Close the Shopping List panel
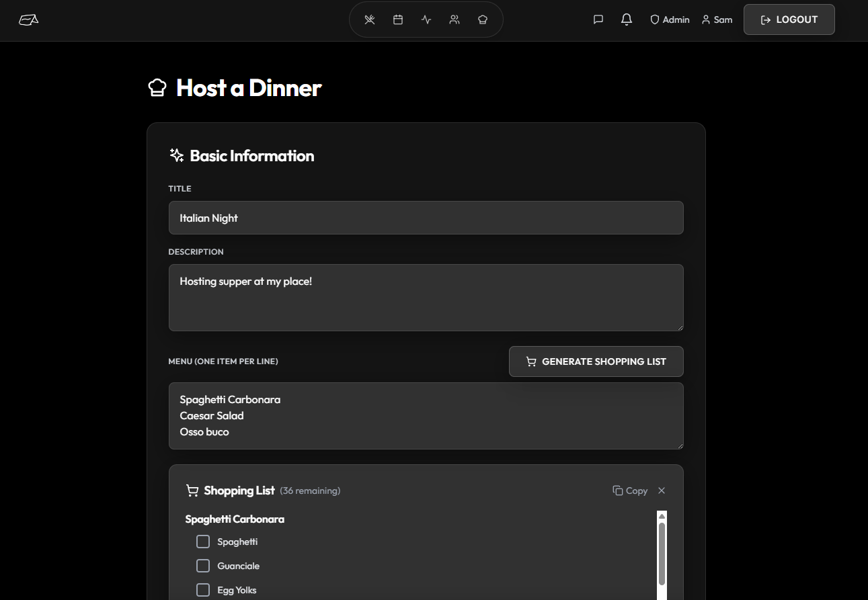The width and height of the screenshot is (868, 600). [x=662, y=490]
